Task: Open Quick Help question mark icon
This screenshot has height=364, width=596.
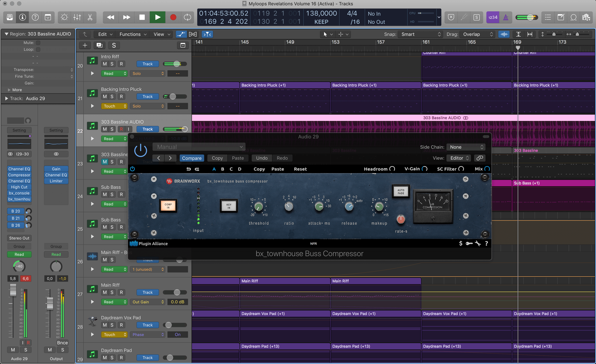Action: pos(35,17)
